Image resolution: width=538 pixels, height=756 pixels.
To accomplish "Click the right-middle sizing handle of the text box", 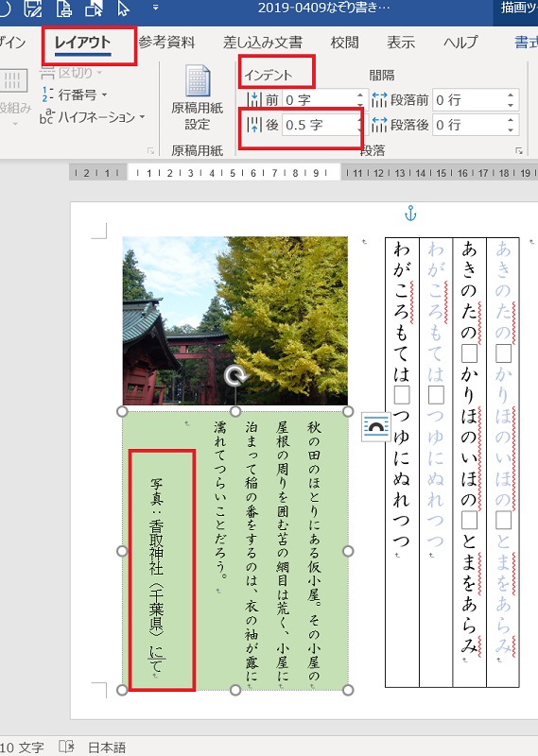I will (348, 551).
